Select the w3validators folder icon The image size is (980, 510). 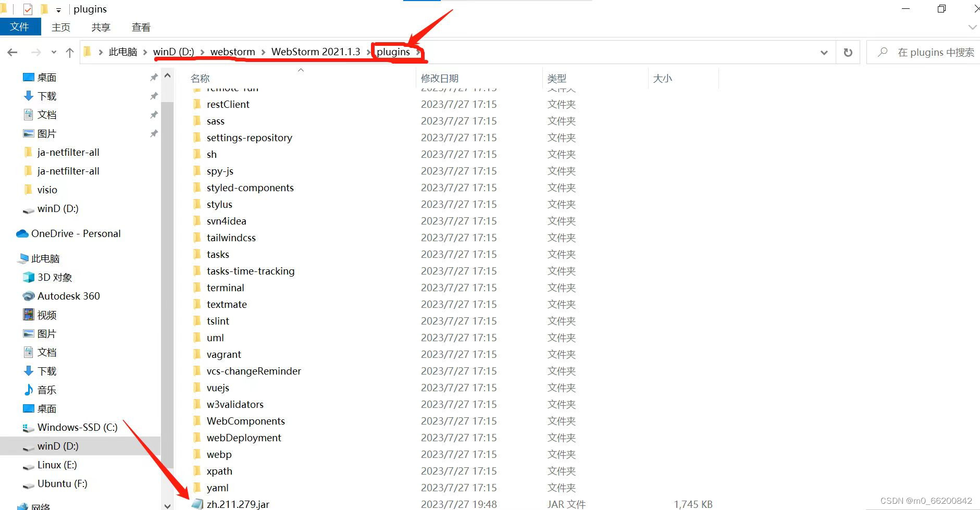[197, 404]
